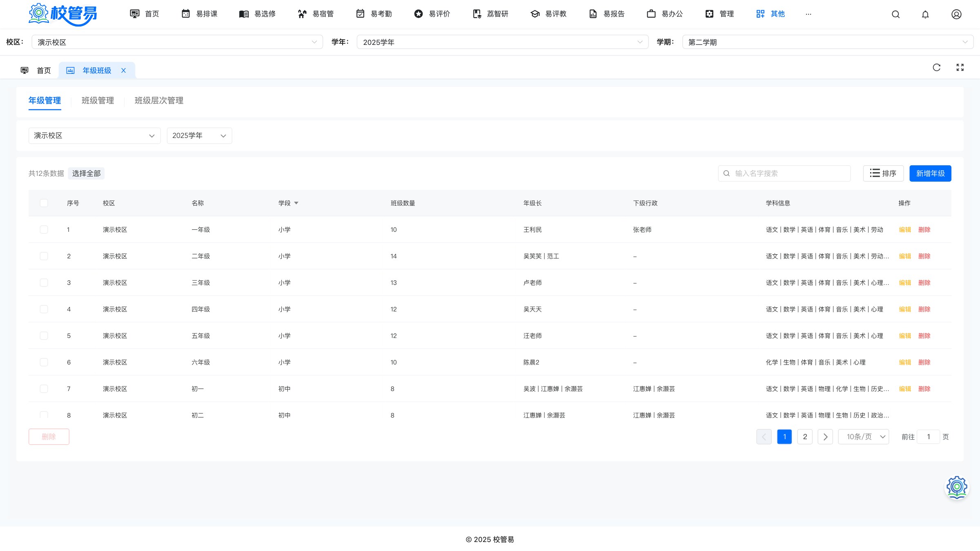The width and height of the screenshot is (980, 551).
Task: Open the user account icon
Action: coord(956,14)
